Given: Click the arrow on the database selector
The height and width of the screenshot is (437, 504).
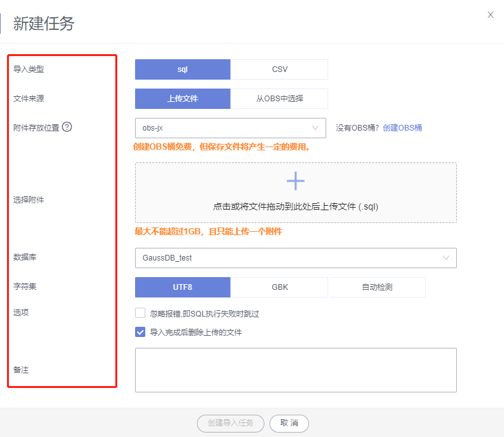Looking at the screenshot, I should point(445,258).
